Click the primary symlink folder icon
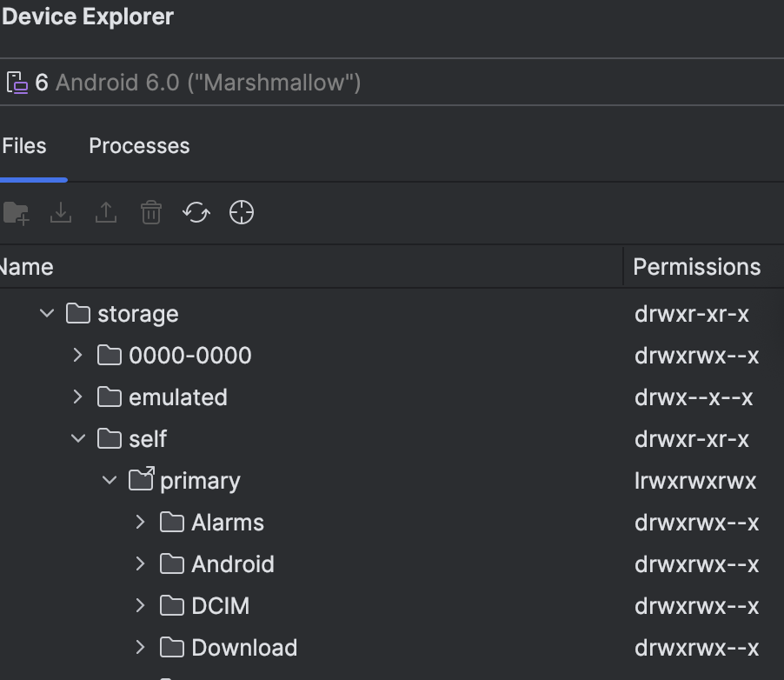Viewport: 784px width, 680px height. [x=141, y=480]
